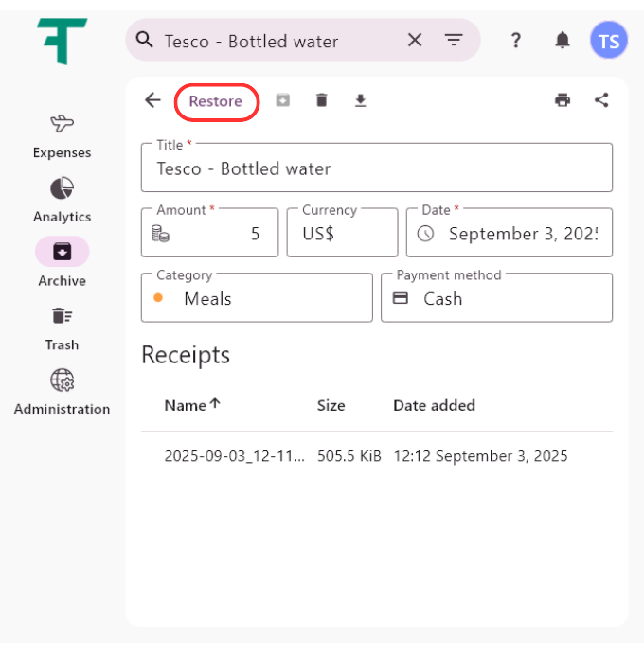Image resolution: width=644 pixels, height=653 pixels.
Task: Expand the Category dropdown showing Meals
Action: pyautogui.click(x=257, y=298)
